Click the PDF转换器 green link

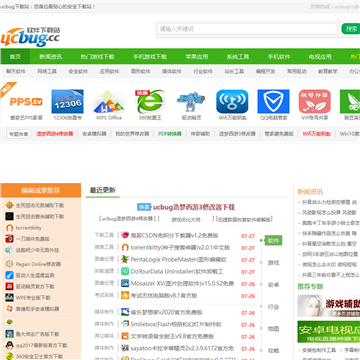coord(170,134)
